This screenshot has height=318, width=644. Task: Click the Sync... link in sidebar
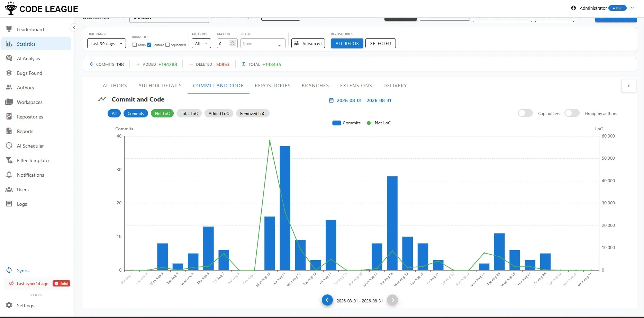point(24,271)
